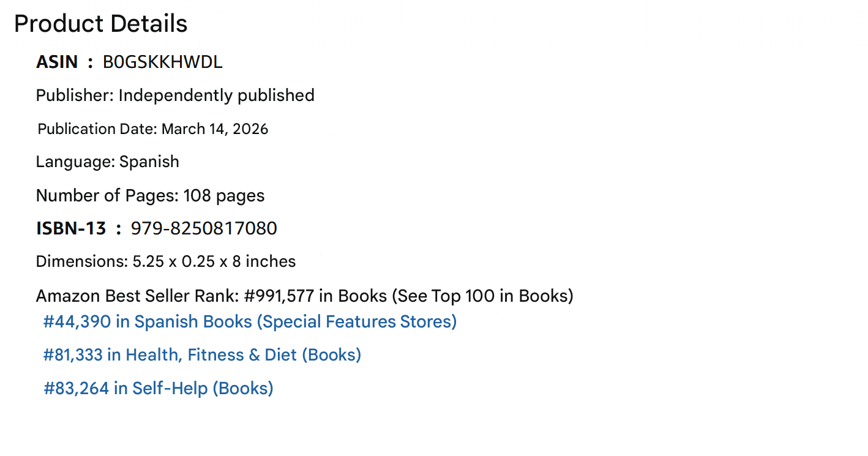Image resolution: width=868 pixels, height=456 pixels.
Task: Click the bold ASIN label
Action: [x=57, y=62]
